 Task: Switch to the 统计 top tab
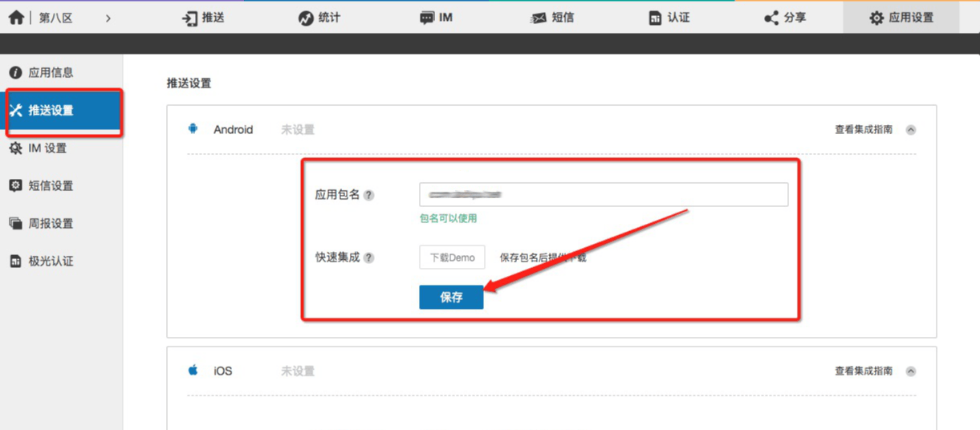[319, 18]
